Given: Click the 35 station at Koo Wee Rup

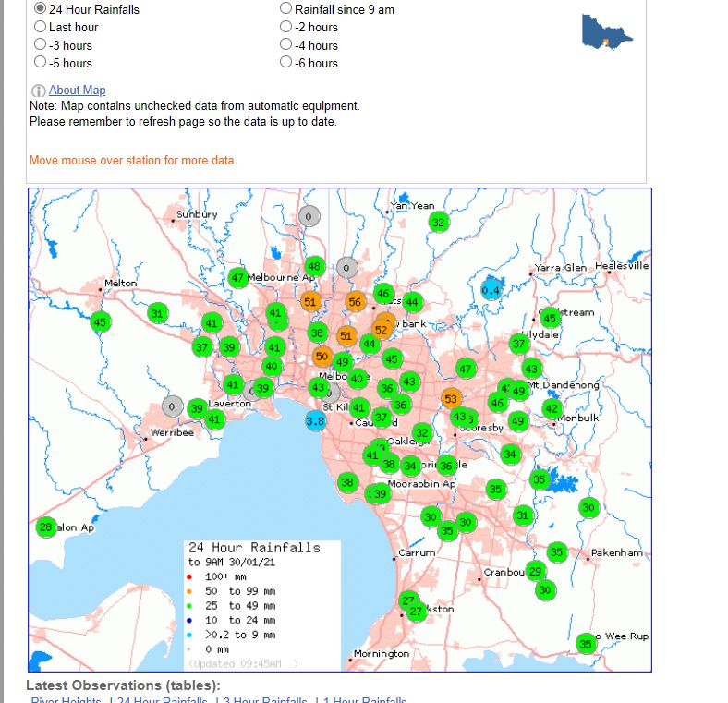Looking at the screenshot, I should pos(586,644).
